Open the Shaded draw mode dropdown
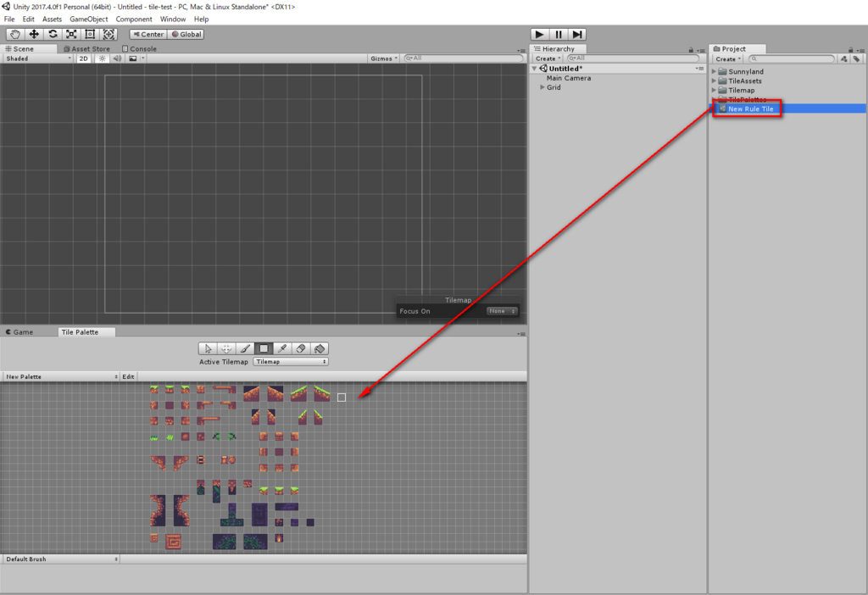This screenshot has height=595, width=868. tap(38, 58)
